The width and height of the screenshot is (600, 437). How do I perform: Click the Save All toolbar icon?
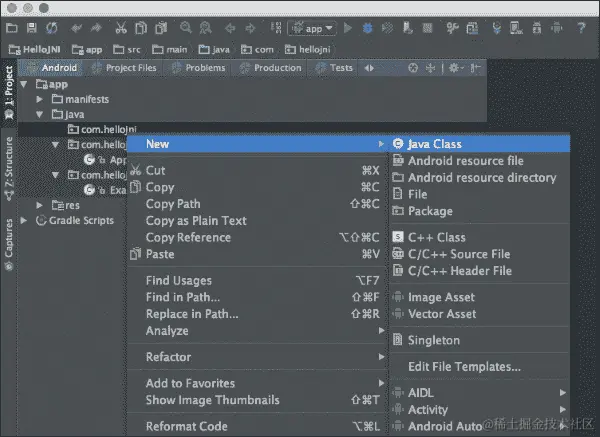click(x=31, y=28)
